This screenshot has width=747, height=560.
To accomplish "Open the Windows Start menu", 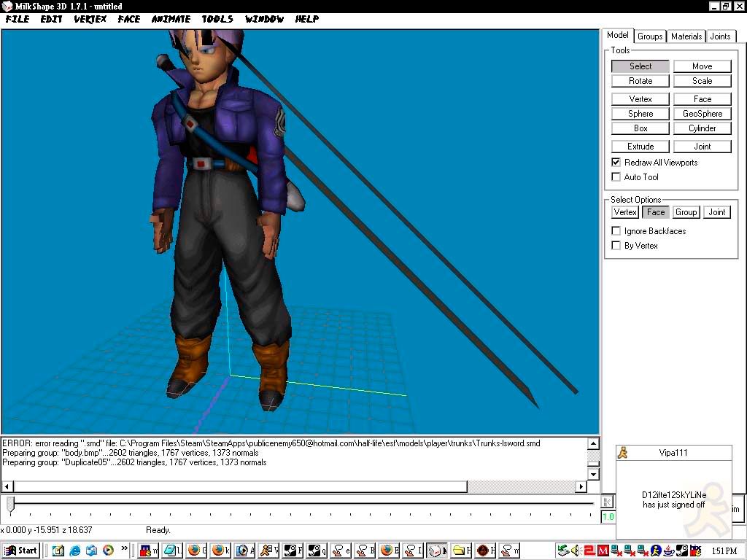I will pos(20,551).
